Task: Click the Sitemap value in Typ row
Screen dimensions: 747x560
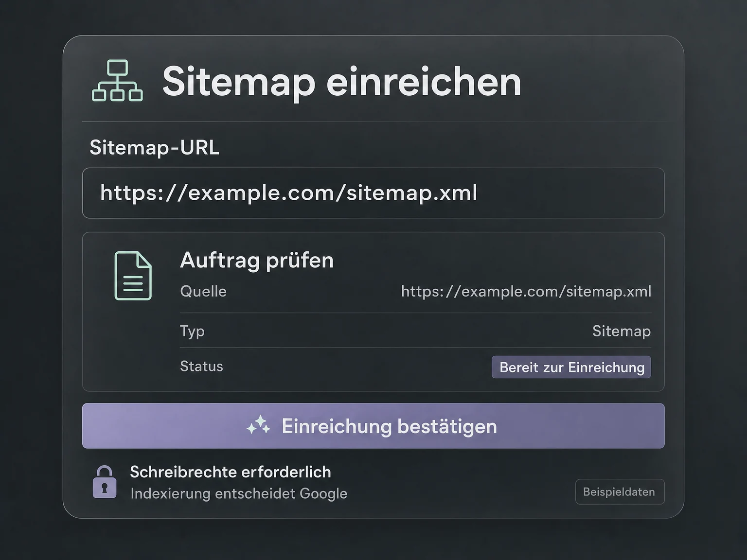Action: tap(622, 331)
